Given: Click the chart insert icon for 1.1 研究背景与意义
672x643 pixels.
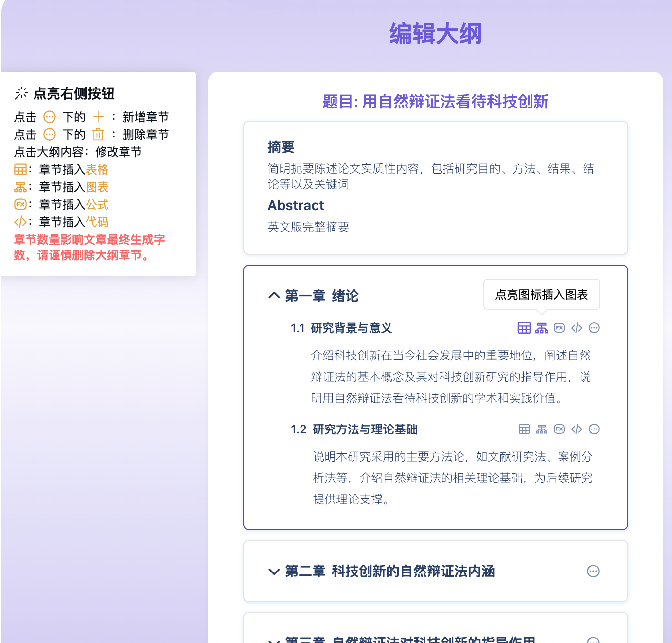Looking at the screenshot, I should click(542, 328).
